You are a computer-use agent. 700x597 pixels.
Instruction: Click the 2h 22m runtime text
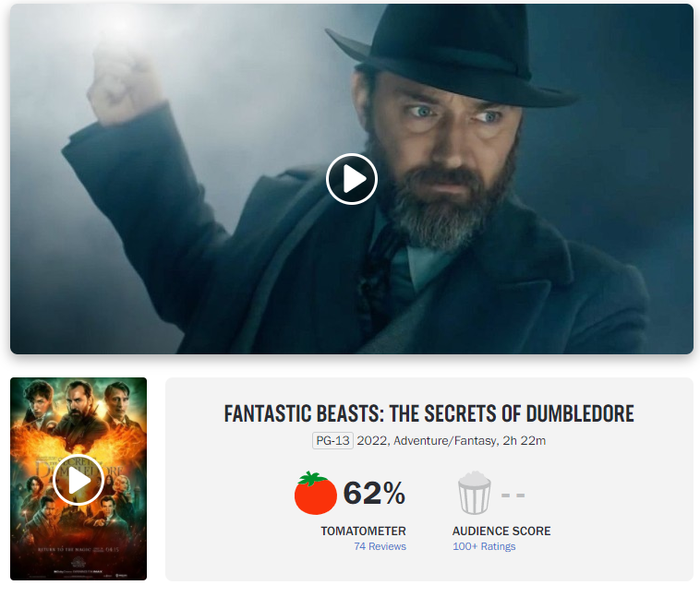pyautogui.click(x=525, y=441)
